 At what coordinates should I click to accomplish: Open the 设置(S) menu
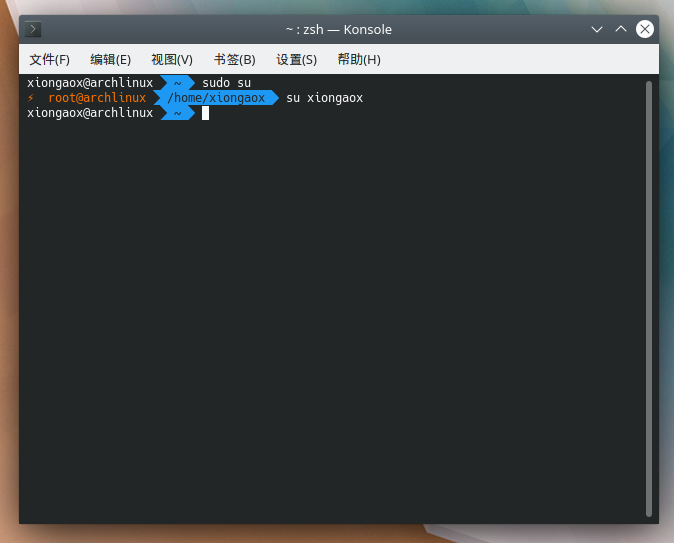(x=297, y=59)
